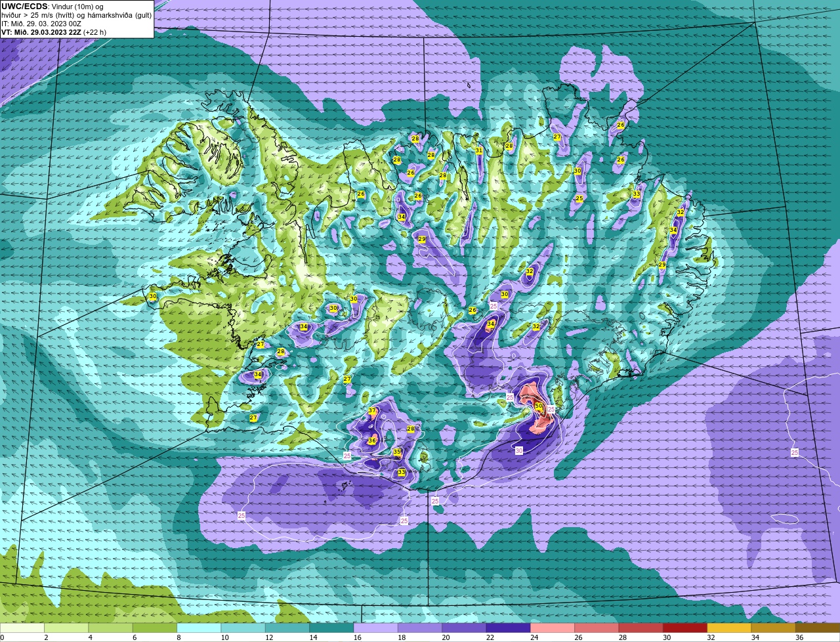The width and height of the screenshot is (840, 642).
Task: Click the legend swatch between 0 and 2
Action: tap(22, 628)
